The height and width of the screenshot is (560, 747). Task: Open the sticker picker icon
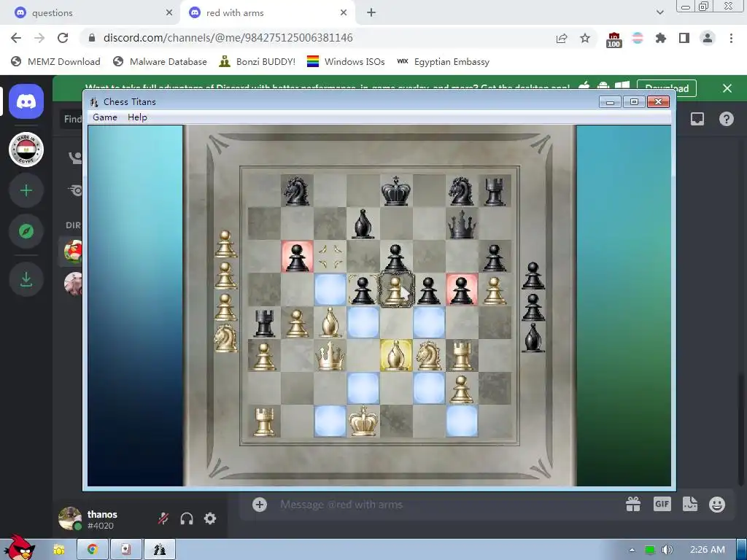click(x=690, y=505)
